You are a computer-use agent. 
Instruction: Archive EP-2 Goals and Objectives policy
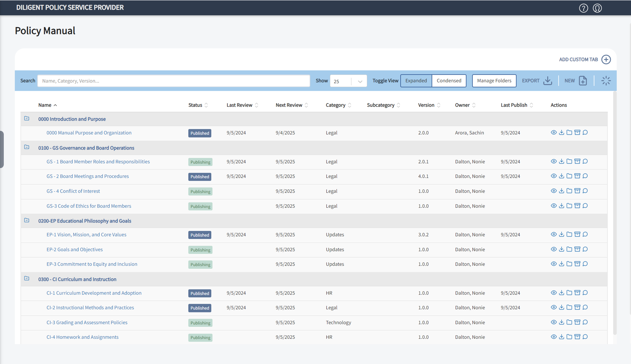[x=577, y=249]
